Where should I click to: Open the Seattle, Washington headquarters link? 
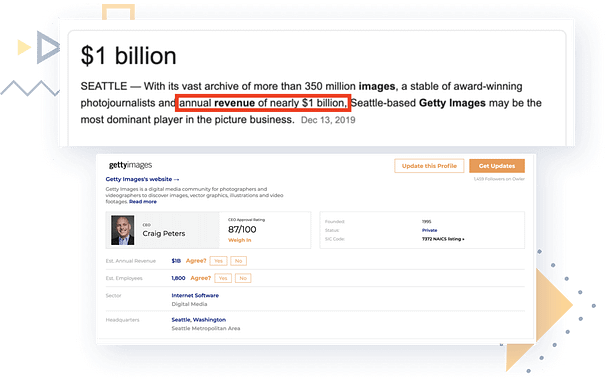199,320
